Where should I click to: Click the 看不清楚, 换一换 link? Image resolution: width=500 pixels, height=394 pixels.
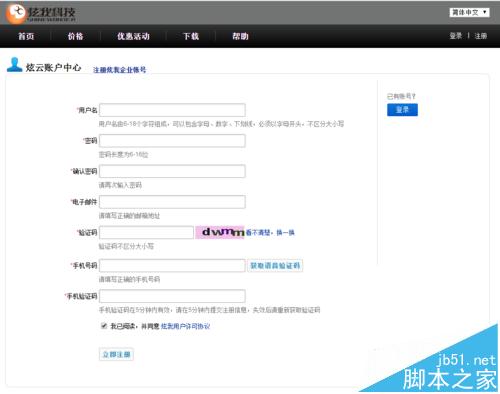tap(270, 232)
